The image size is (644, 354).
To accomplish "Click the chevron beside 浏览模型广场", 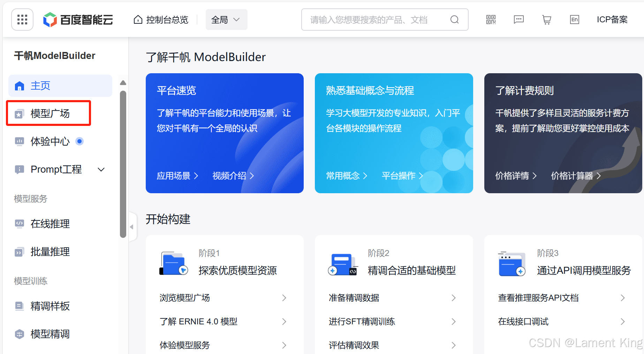I will click(x=284, y=297).
